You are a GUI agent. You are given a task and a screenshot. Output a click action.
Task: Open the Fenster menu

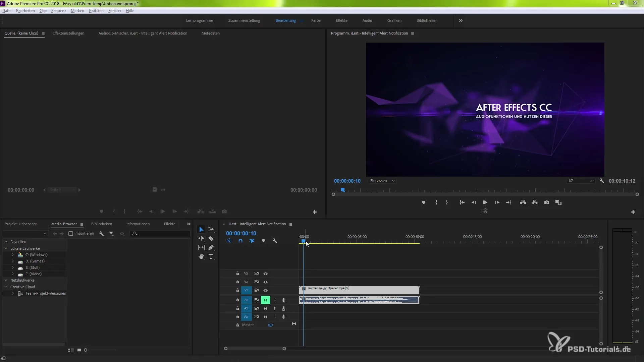(x=114, y=11)
